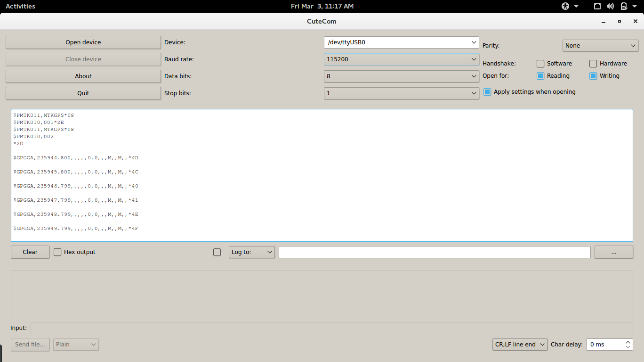
Task: Enable Hardware handshake checkbox
Action: coord(593,64)
